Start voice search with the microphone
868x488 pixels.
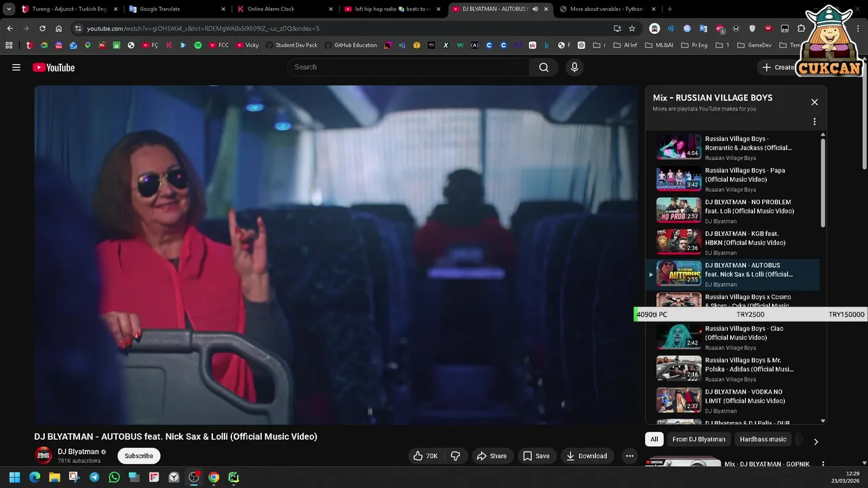tap(574, 67)
